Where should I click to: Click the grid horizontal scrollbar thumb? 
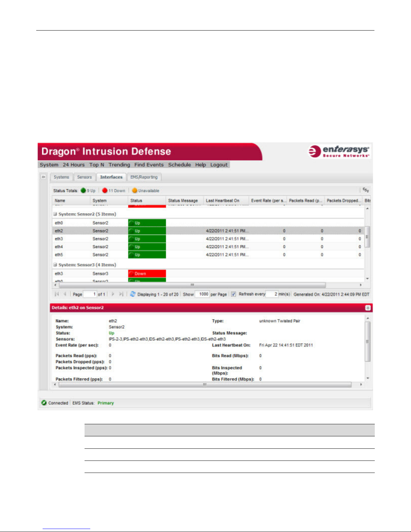[193, 285]
